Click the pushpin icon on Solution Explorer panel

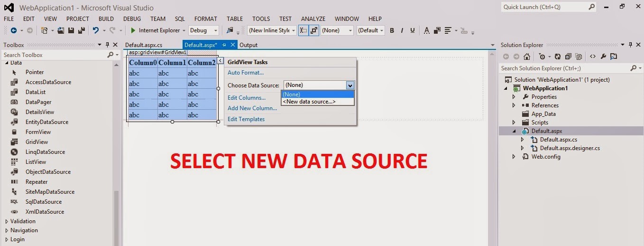tap(630, 45)
